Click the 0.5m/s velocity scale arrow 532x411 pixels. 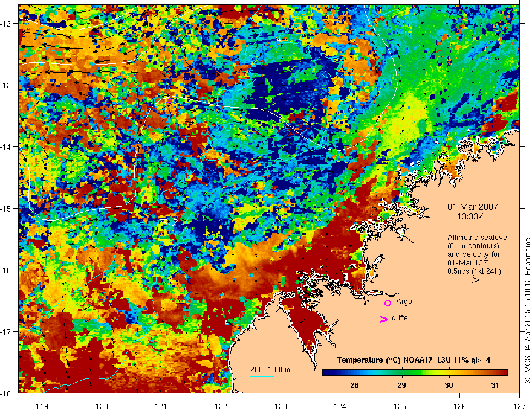point(467,280)
